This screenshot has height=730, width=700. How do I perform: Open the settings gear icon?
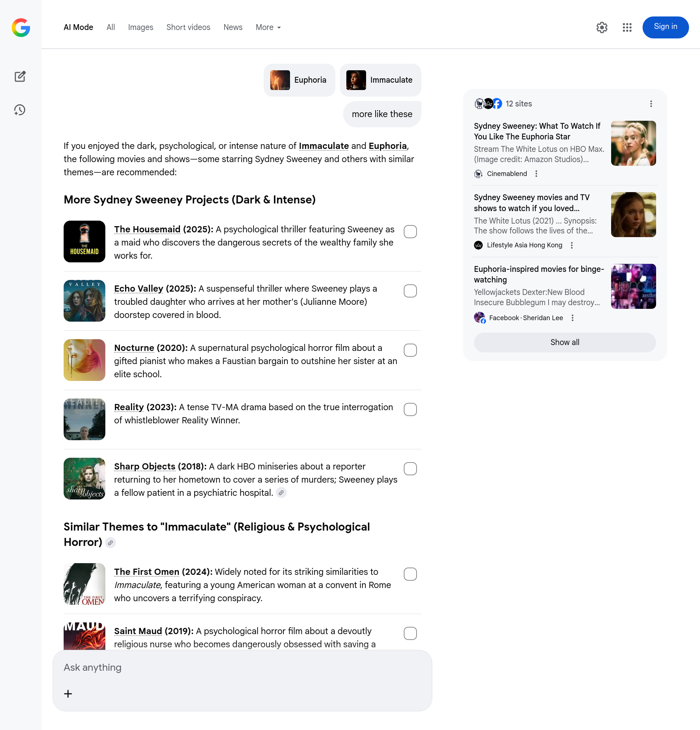602,27
